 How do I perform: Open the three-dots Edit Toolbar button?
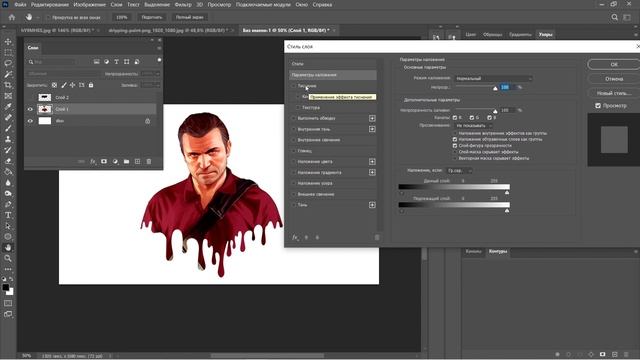(8, 269)
